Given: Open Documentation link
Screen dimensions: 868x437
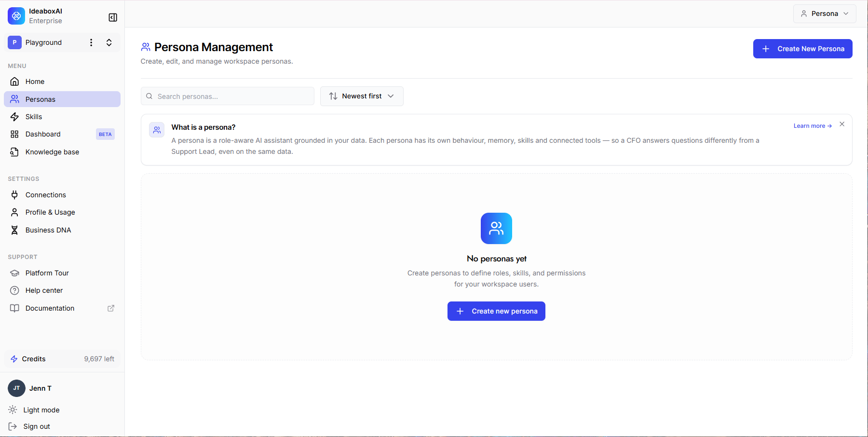Looking at the screenshot, I should pyautogui.click(x=62, y=308).
